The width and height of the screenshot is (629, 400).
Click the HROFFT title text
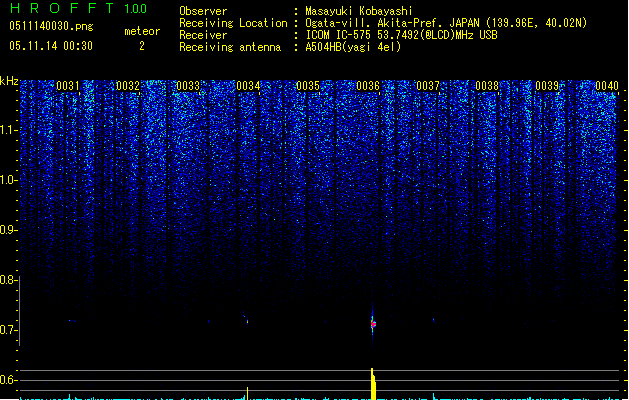62,8
